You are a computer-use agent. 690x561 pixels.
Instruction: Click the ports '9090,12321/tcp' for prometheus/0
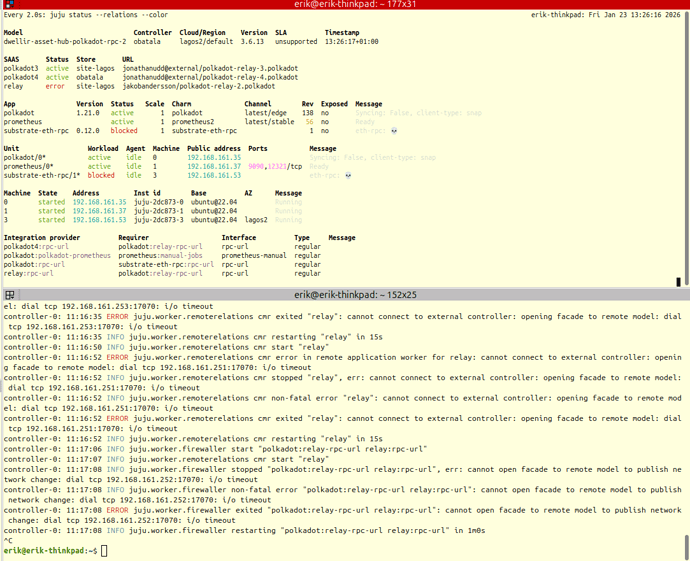pyautogui.click(x=275, y=166)
